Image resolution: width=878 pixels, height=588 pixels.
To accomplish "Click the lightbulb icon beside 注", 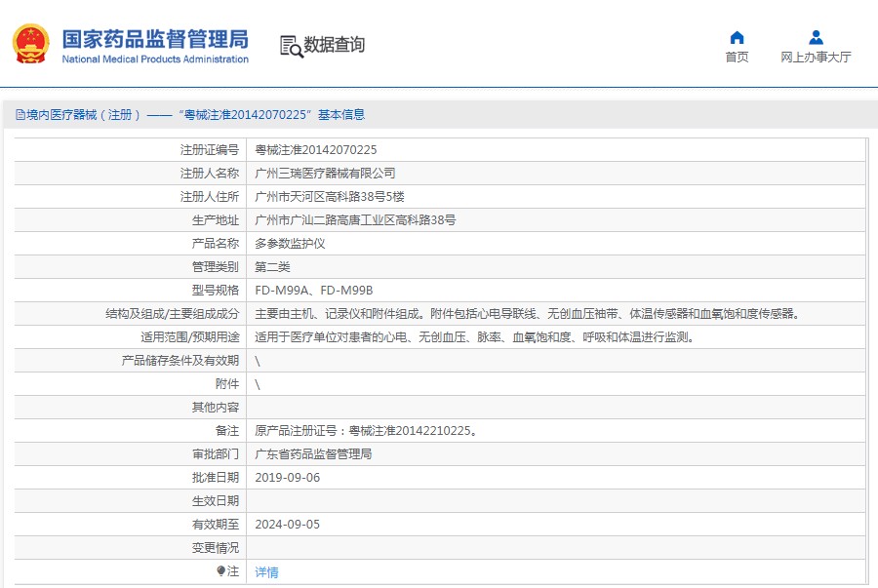I will [x=220, y=570].
